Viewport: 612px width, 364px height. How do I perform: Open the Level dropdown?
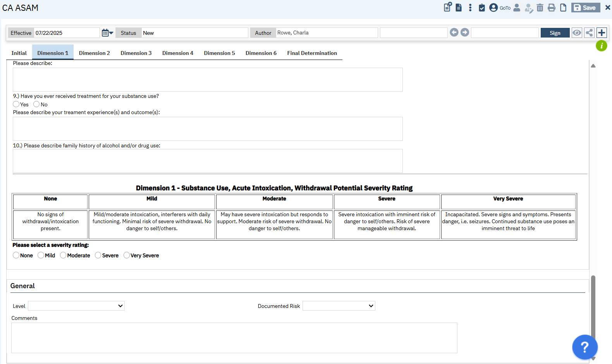(x=76, y=306)
